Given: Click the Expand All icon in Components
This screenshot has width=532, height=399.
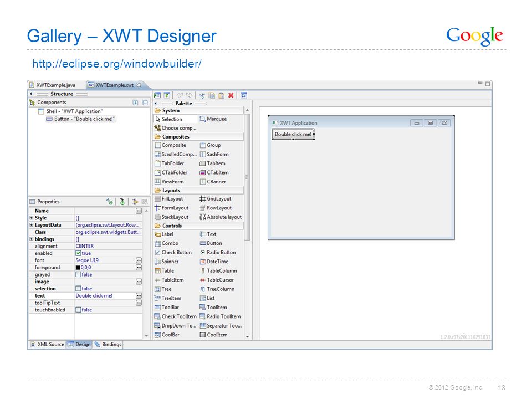Looking at the screenshot, I should coord(135,103).
